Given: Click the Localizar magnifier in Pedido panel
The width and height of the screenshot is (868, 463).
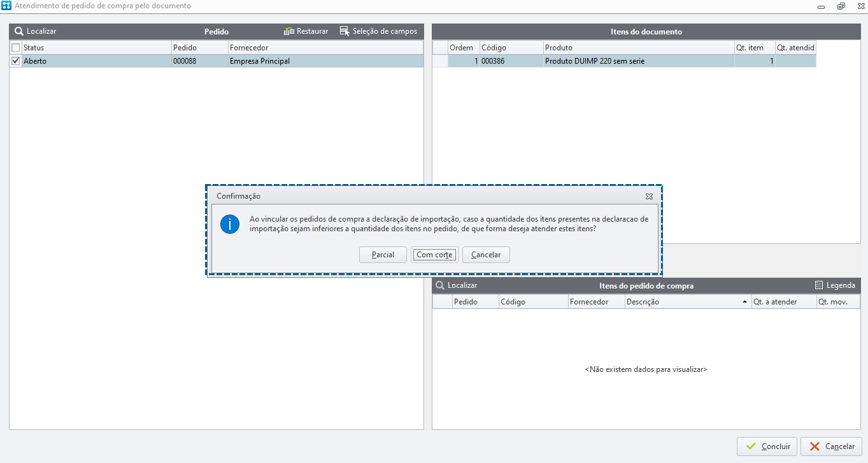Looking at the screenshot, I should [19, 31].
